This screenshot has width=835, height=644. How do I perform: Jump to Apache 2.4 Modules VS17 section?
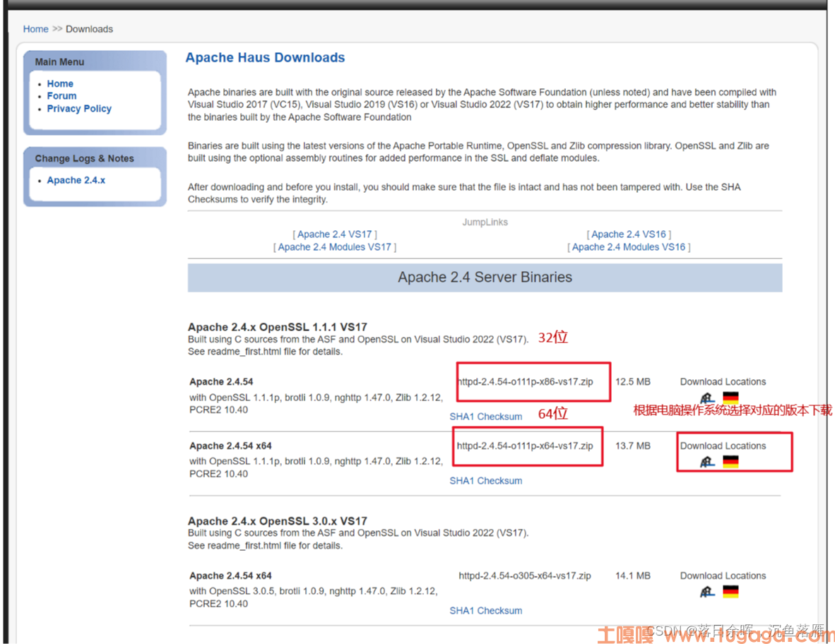click(334, 247)
